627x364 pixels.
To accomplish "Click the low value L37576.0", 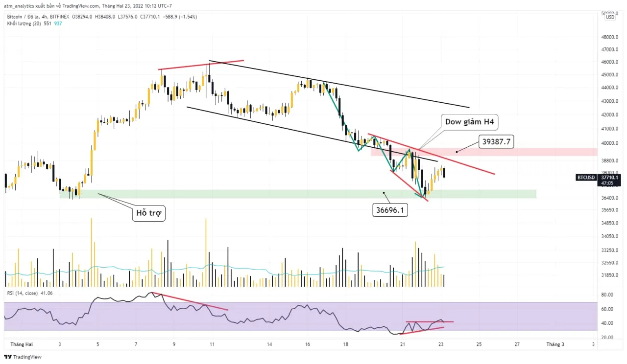I will click(x=127, y=16).
